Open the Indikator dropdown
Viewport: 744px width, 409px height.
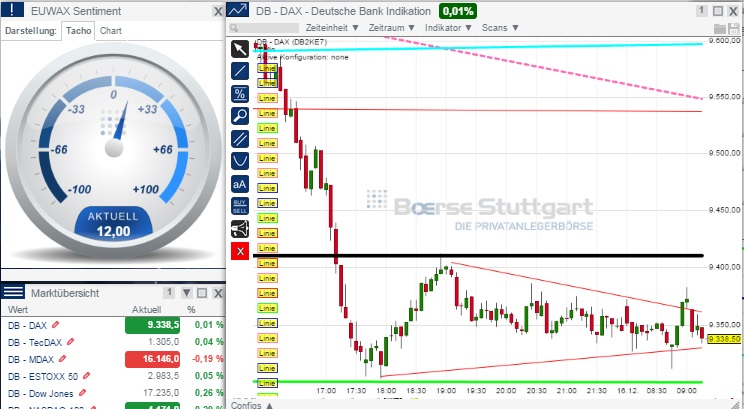(448, 28)
